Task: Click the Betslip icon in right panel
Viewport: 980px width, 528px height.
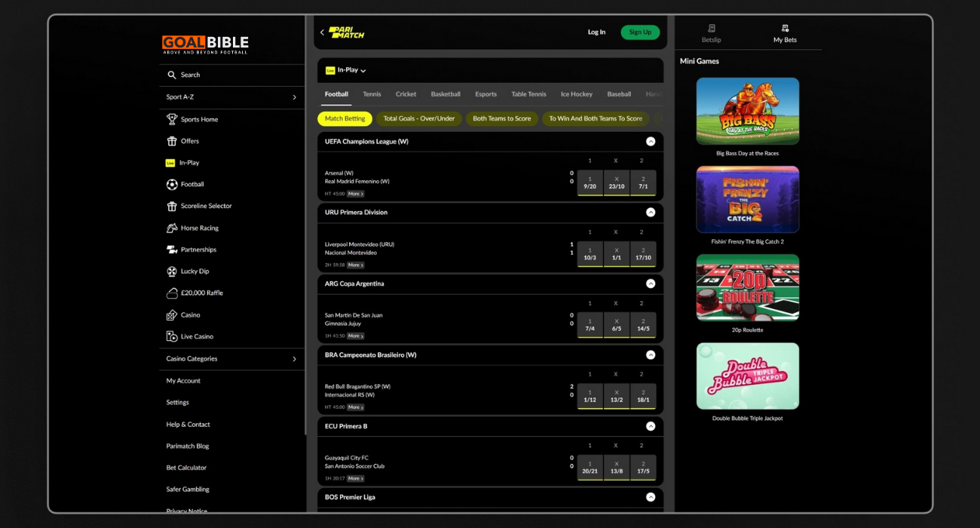Action: click(711, 29)
